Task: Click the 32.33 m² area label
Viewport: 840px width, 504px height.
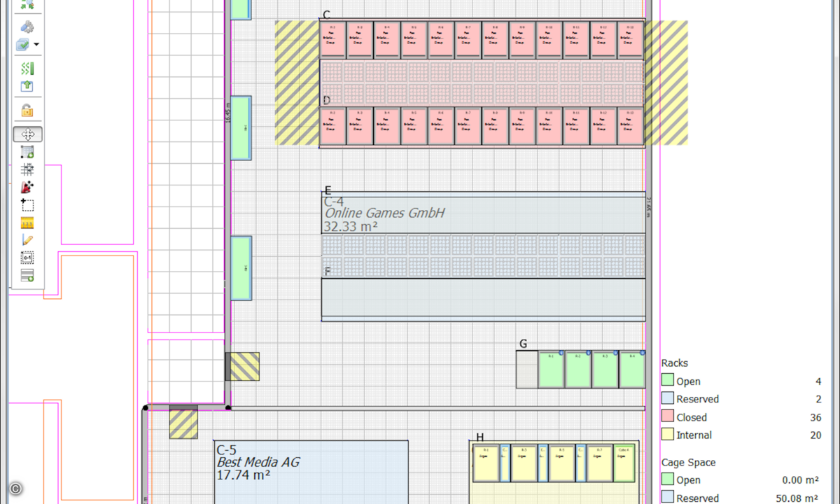Action: [351, 226]
